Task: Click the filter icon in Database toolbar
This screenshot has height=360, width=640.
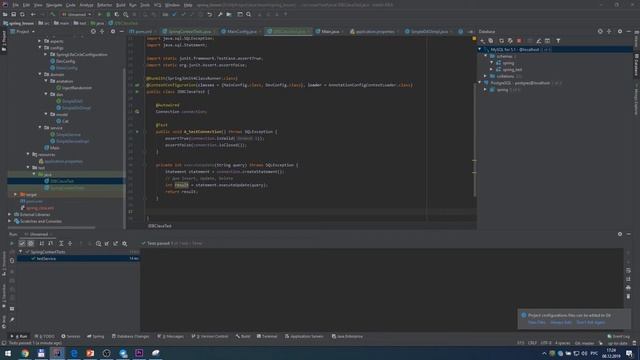Action: (x=558, y=41)
